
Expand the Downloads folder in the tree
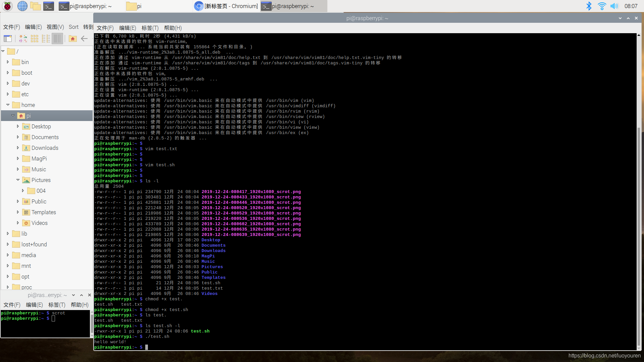(18, 148)
